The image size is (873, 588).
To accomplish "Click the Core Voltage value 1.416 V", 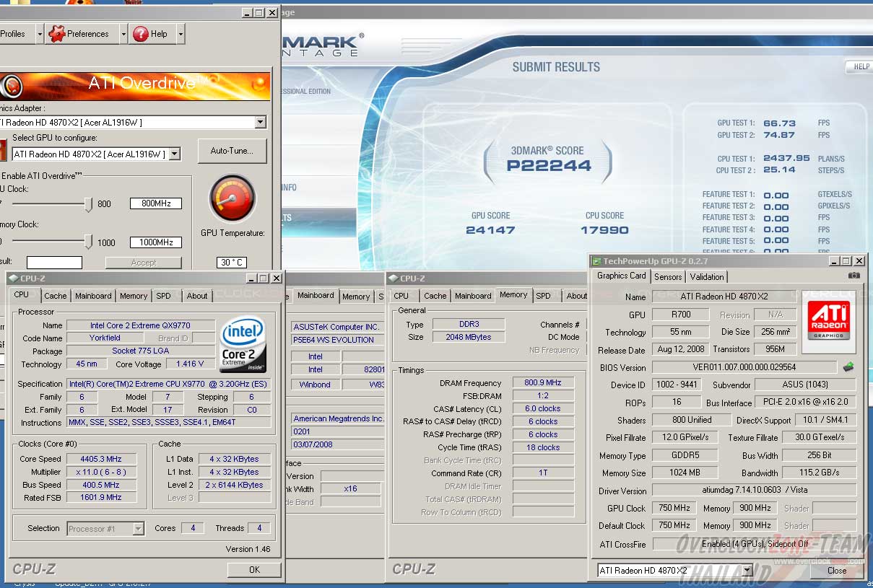I will click(x=190, y=364).
